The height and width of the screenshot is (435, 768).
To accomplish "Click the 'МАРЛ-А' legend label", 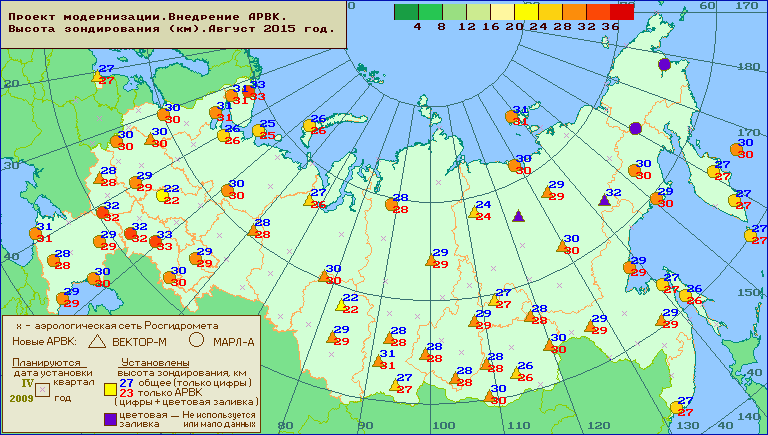I will click(234, 342).
